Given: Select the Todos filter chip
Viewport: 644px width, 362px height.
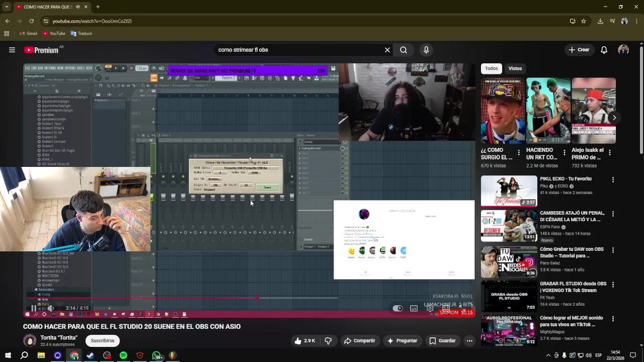Looking at the screenshot, I should coord(492,68).
